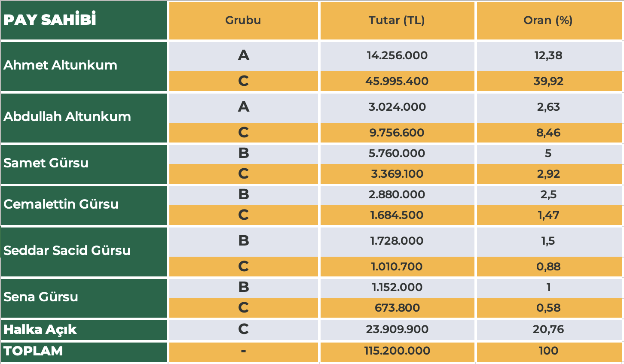The image size is (624, 364).
Task: Click the 673.800 amount cell
Action: click(x=397, y=308)
